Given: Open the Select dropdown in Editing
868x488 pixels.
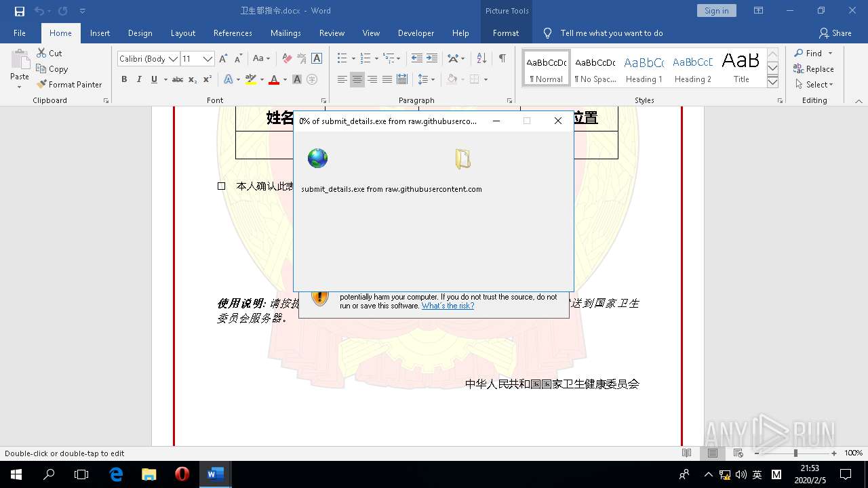Looking at the screenshot, I should pos(814,85).
